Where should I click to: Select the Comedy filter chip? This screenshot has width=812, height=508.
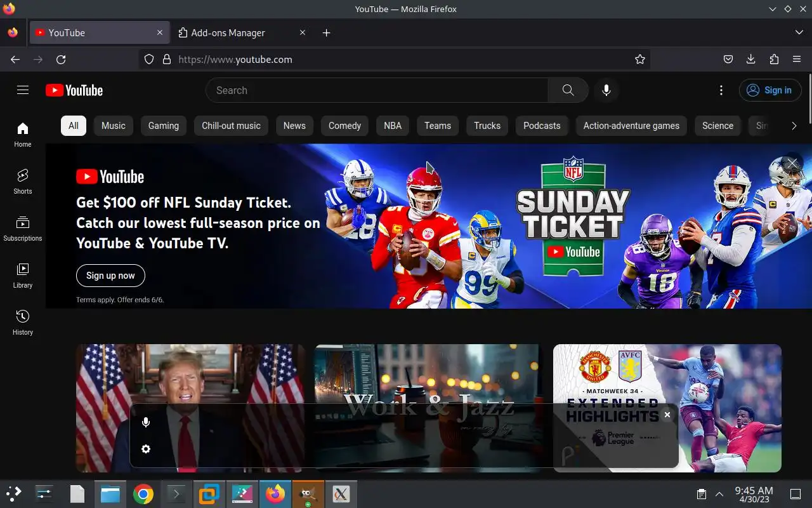344,126
